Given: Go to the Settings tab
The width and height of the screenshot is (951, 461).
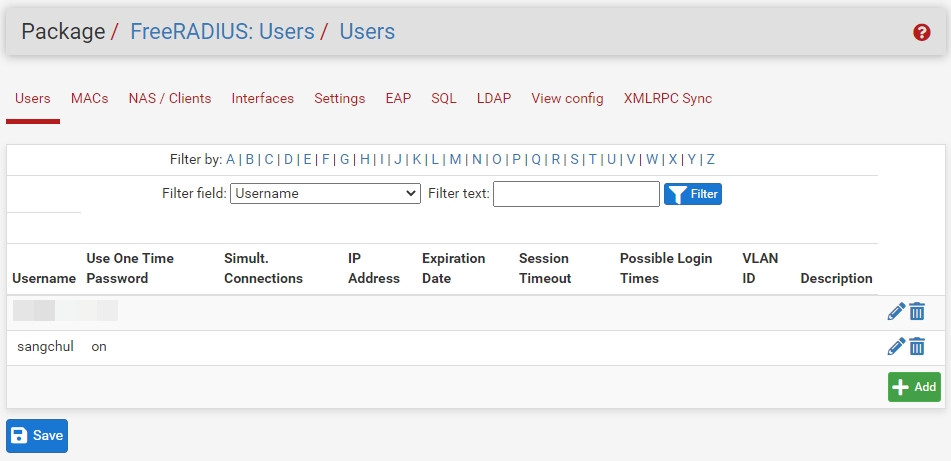Looking at the screenshot, I should tap(340, 98).
